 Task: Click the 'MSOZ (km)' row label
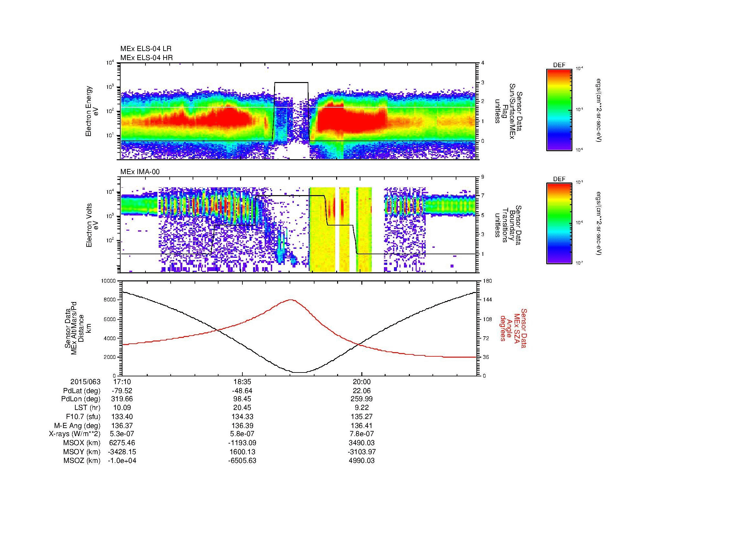click(x=82, y=461)
